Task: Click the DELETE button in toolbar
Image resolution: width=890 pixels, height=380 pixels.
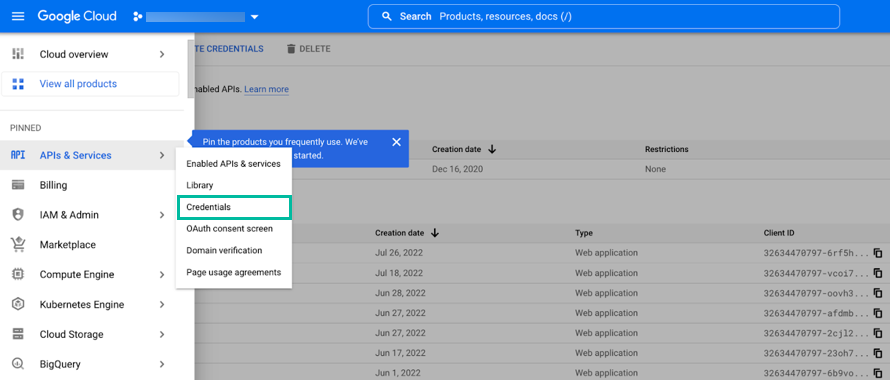Action: [x=308, y=49]
